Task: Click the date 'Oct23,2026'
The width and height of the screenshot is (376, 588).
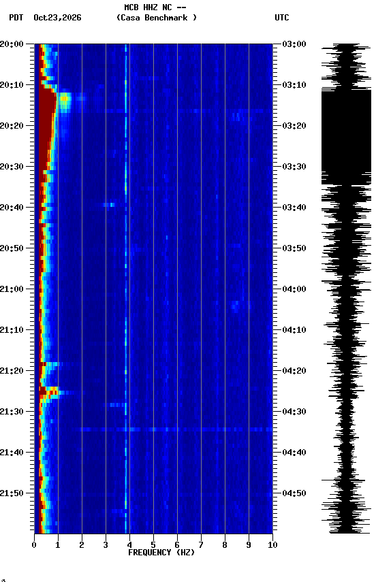Action: coord(57,18)
